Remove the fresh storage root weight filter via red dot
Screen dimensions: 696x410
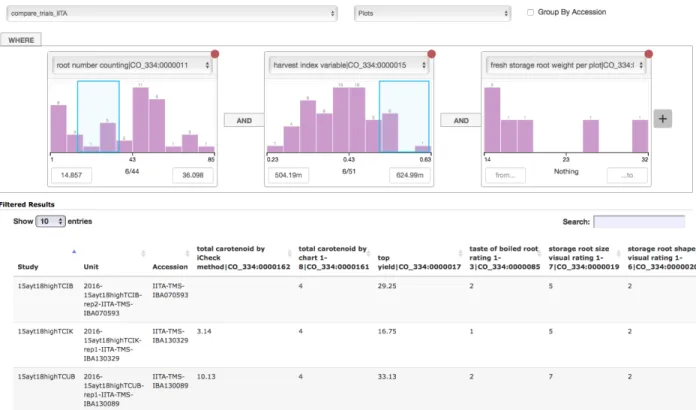pos(649,54)
